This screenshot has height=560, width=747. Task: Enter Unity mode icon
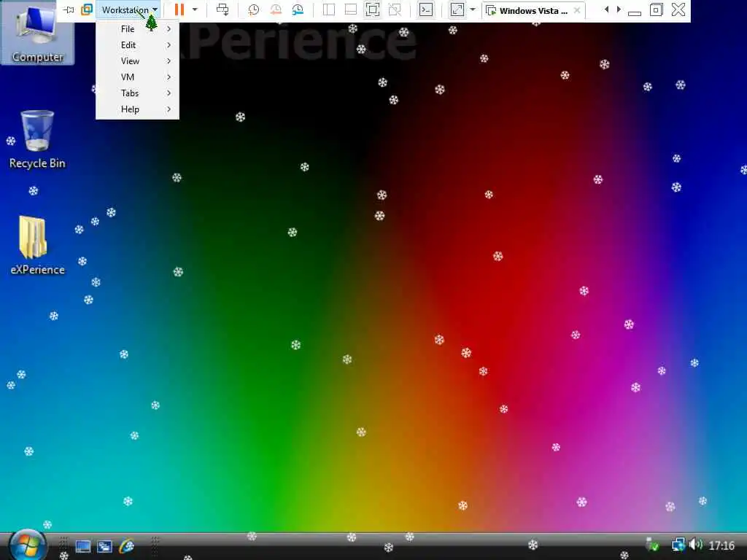tap(395, 9)
